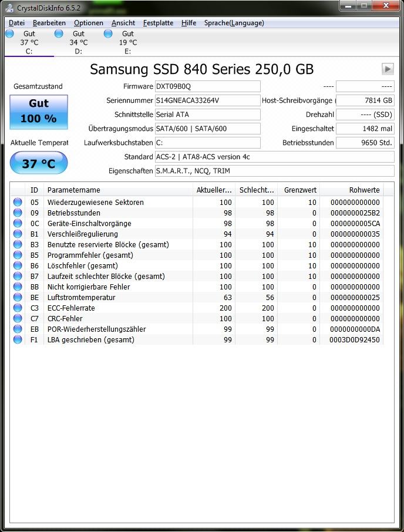Screen dimensions: 404x532
Task: Click the Rohwerte column header
Action: pyautogui.click(x=352, y=190)
